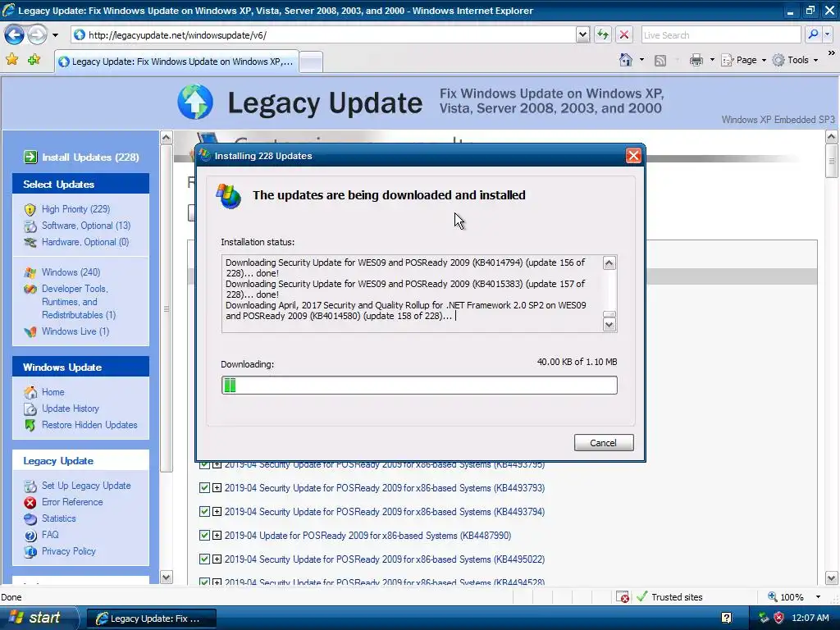Click the Install Updates (228) link

coord(90,157)
